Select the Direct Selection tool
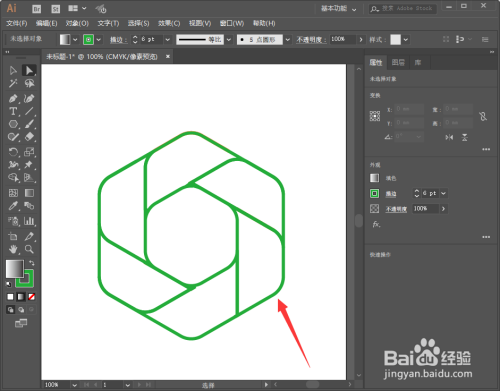Viewport: 500px width, 391px height. [x=29, y=71]
